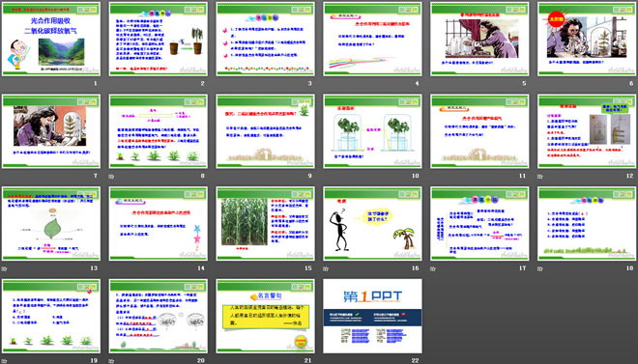Image resolution: width=638 pixels, height=364 pixels.
Task: Click slide number label '22'
Action: pos(416,360)
